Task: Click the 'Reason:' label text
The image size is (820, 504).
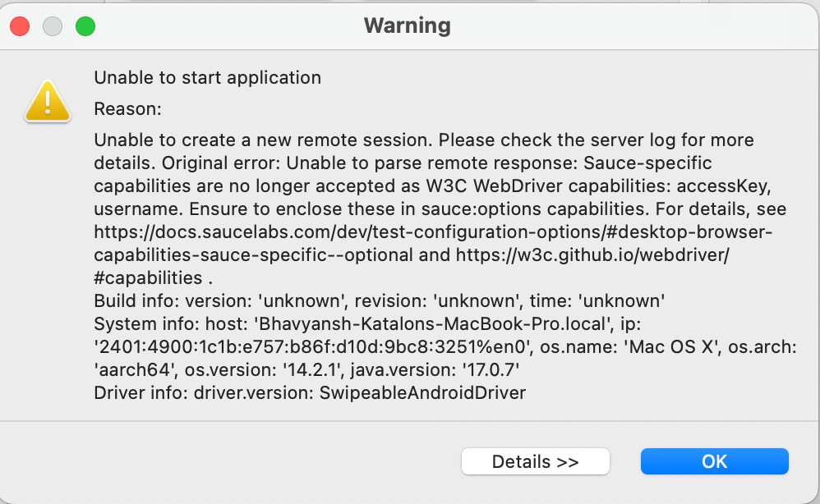Action: (x=127, y=108)
